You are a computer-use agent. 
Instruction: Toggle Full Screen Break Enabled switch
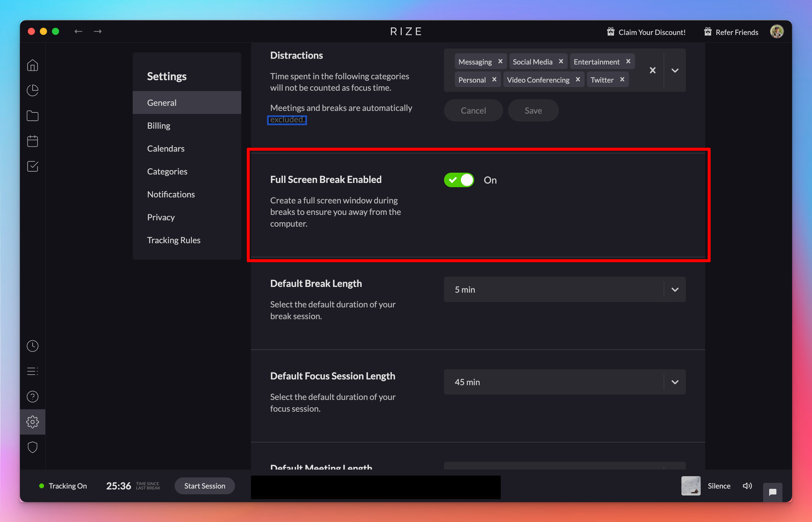(459, 180)
